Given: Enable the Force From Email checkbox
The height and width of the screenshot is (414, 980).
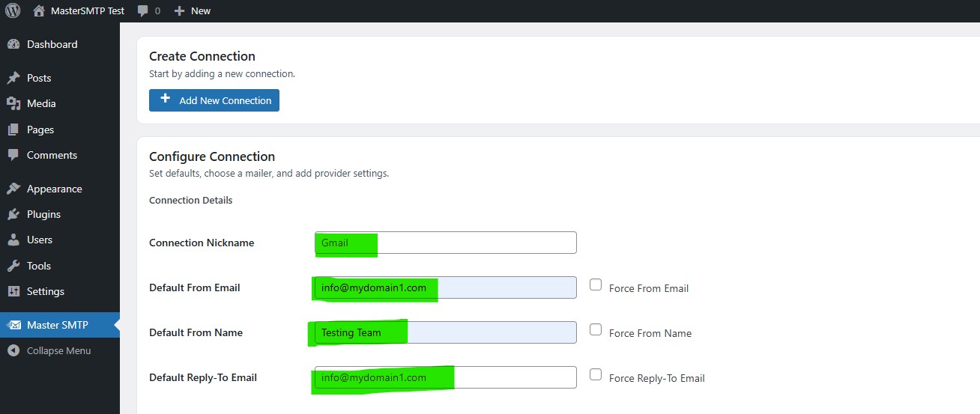Looking at the screenshot, I should point(596,284).
